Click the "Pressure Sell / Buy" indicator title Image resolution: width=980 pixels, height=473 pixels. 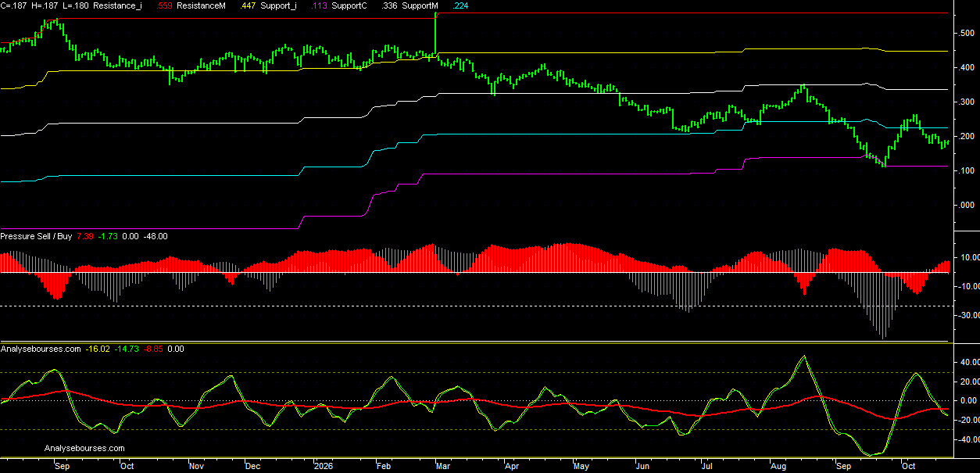point(36,236)
